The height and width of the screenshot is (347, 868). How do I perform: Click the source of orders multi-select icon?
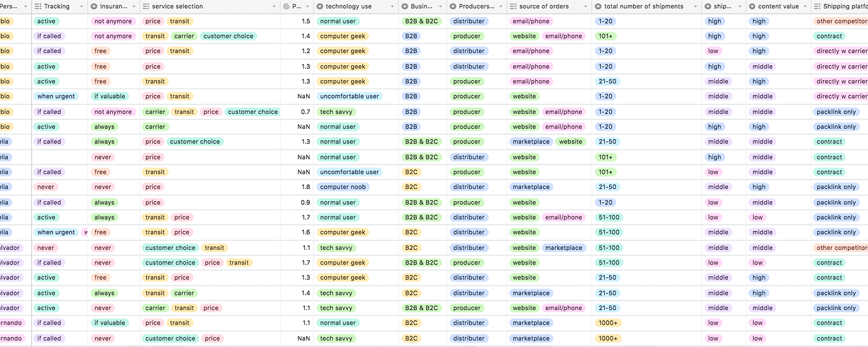[x=513, y=7]
